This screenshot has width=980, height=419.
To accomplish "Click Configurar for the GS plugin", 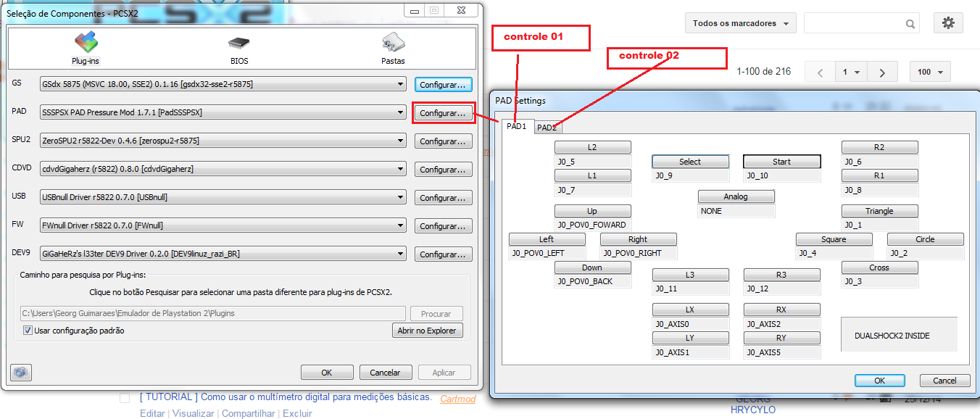I will click(x=443, y=85).
